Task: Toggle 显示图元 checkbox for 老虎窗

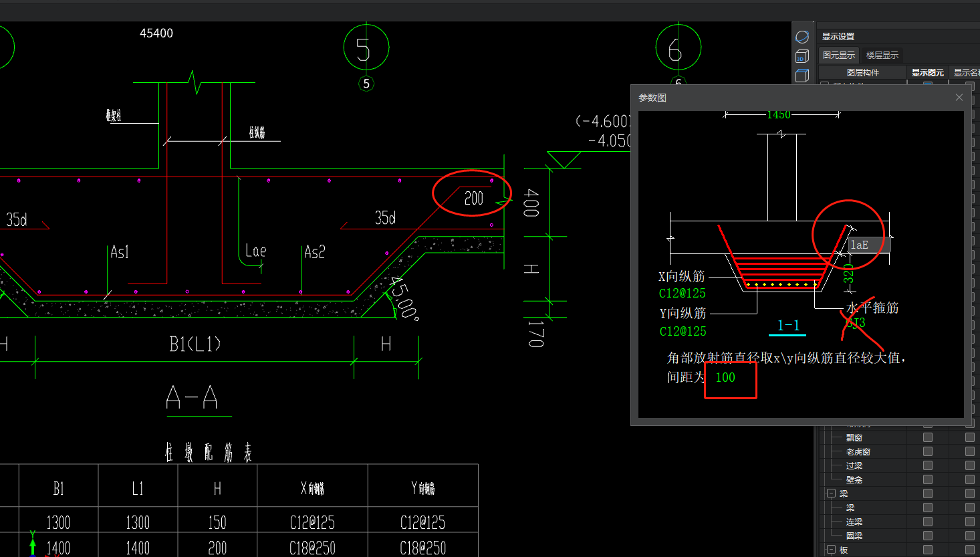Action: pyautogui.click(x=928, y=451)
